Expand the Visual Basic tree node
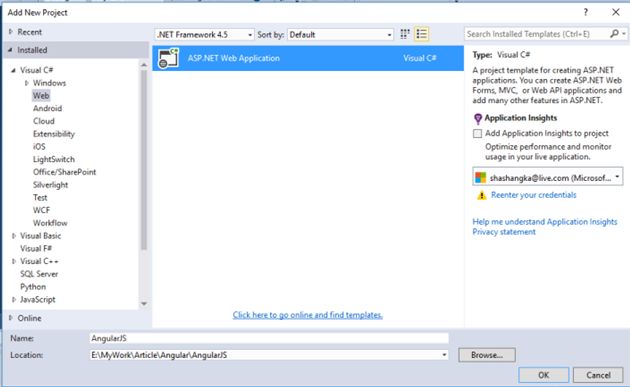630x387 pixels. [14, 235]
